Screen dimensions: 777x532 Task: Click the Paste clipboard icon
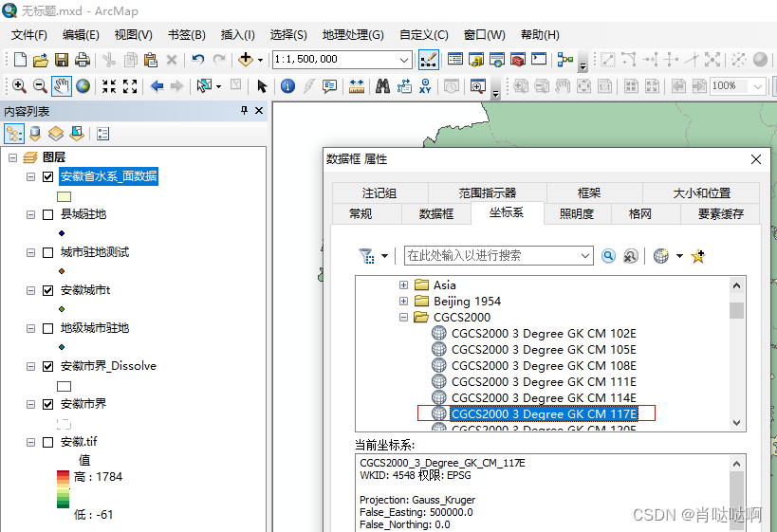(x=151, y=60)
